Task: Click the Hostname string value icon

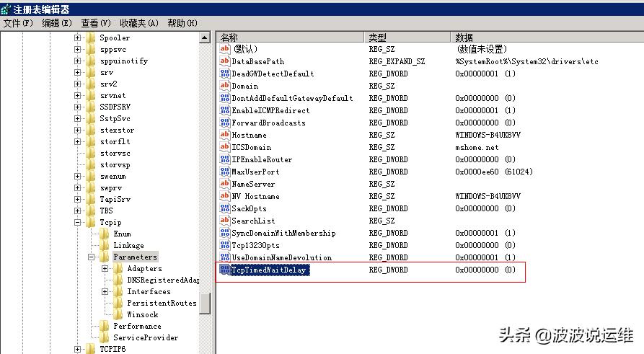Action: pyautogui.click(x=225, y=135)
